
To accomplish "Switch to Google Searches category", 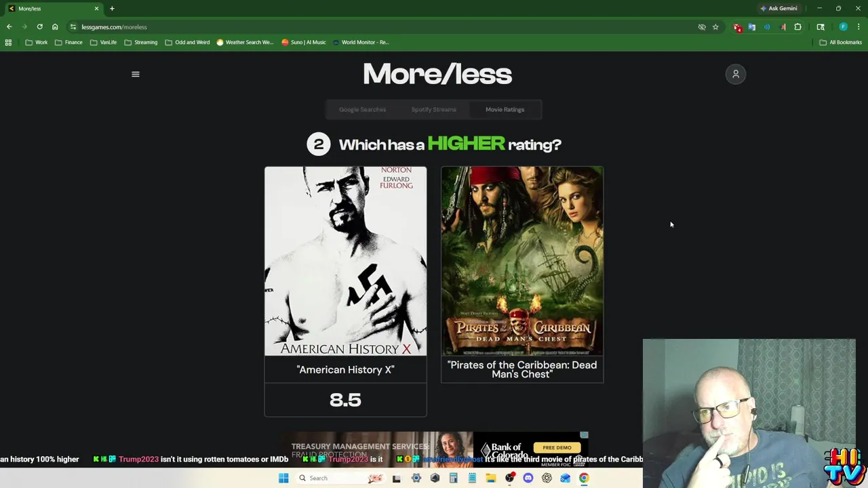I will 362,109.
